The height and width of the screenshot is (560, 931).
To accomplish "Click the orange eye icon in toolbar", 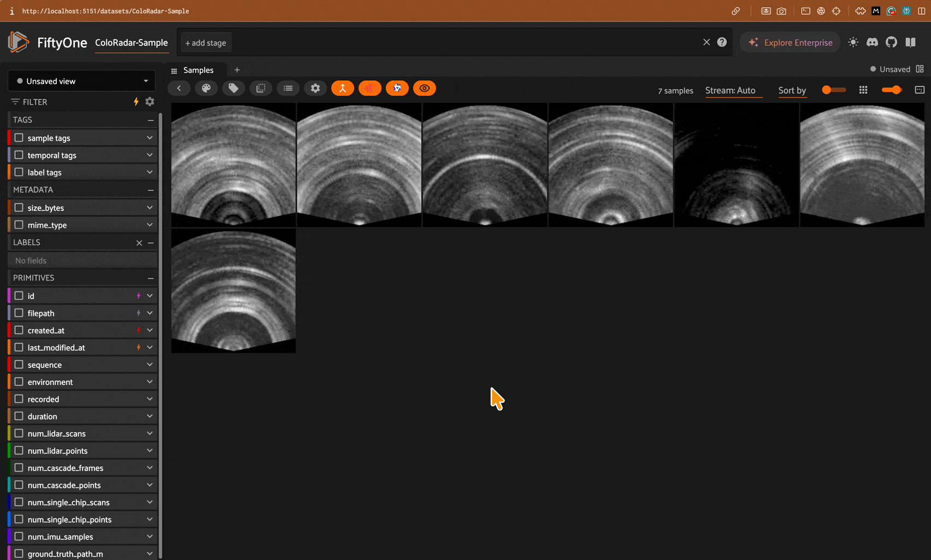I will (x=425, y=88).
